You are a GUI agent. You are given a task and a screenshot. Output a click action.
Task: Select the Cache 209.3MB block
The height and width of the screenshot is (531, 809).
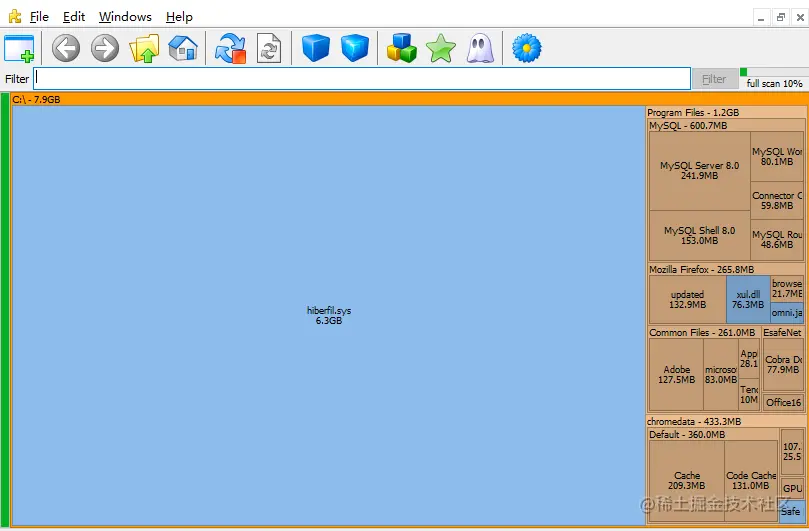687,480
